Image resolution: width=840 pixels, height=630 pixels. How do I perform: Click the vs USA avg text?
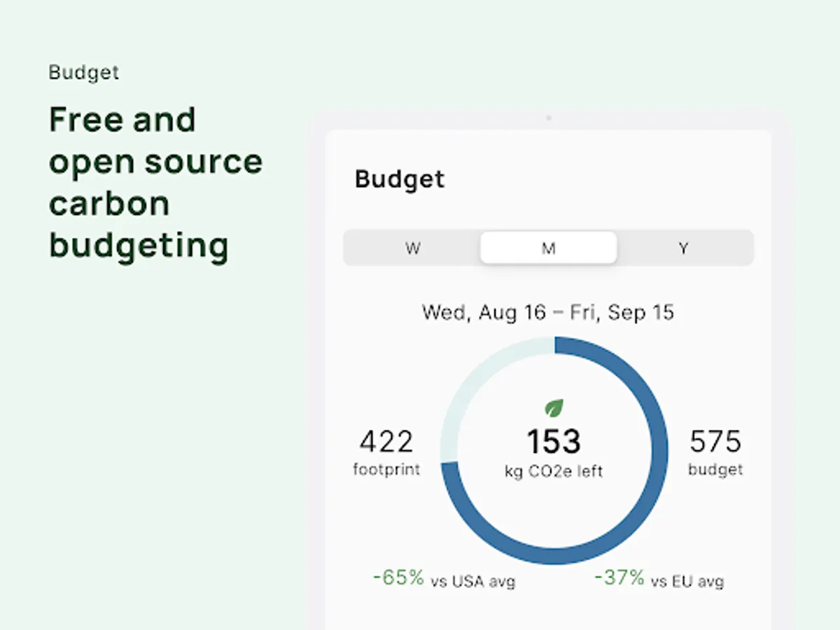(473, 582)
